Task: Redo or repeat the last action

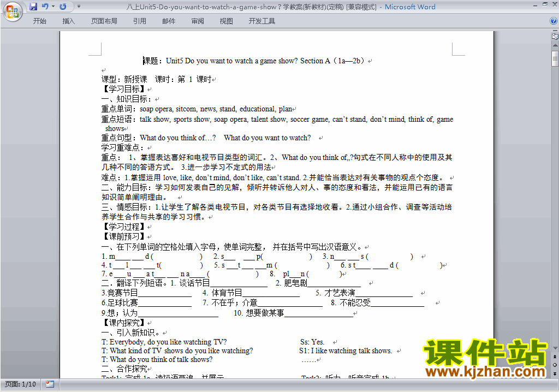Action: (x=63, y=7)
